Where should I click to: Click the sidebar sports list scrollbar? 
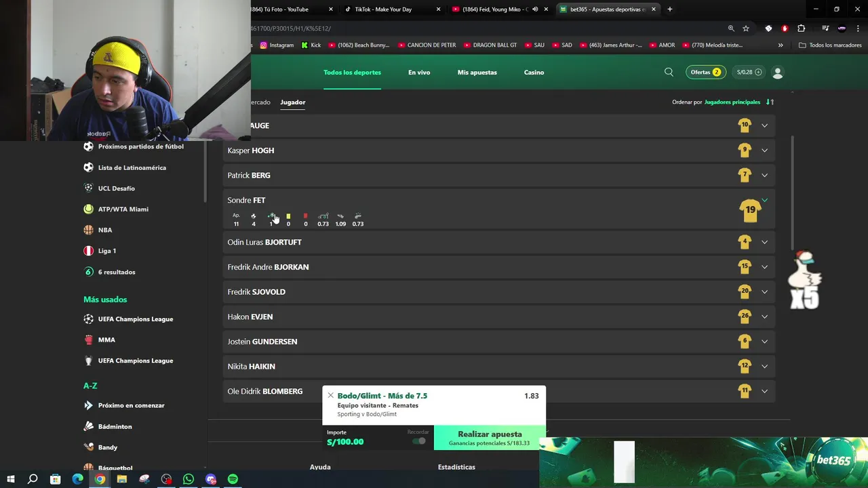205,171
